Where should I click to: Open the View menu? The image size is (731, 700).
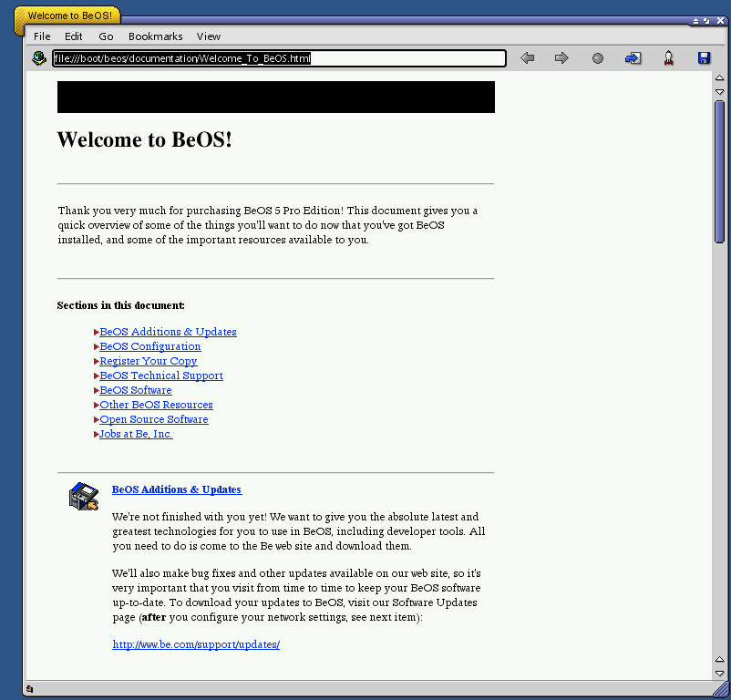(x=209, y=36)
